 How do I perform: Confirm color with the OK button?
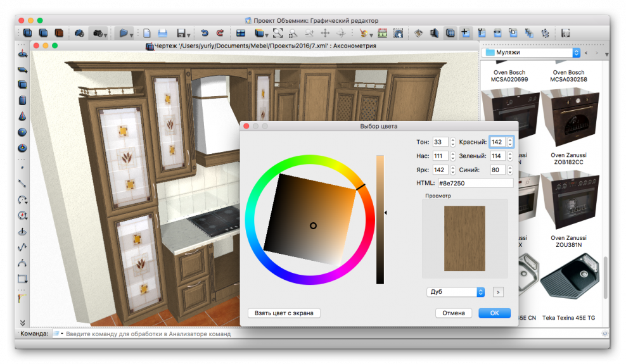pos(494,313)
